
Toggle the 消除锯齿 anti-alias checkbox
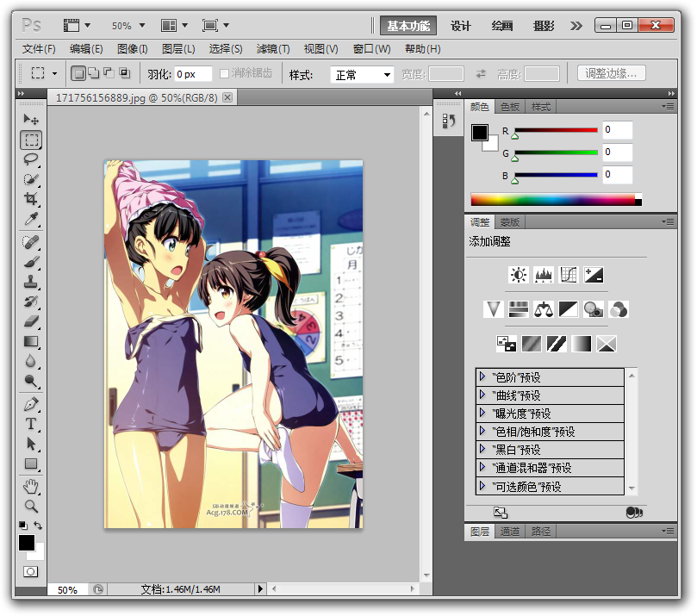click(x=225, y=73)
